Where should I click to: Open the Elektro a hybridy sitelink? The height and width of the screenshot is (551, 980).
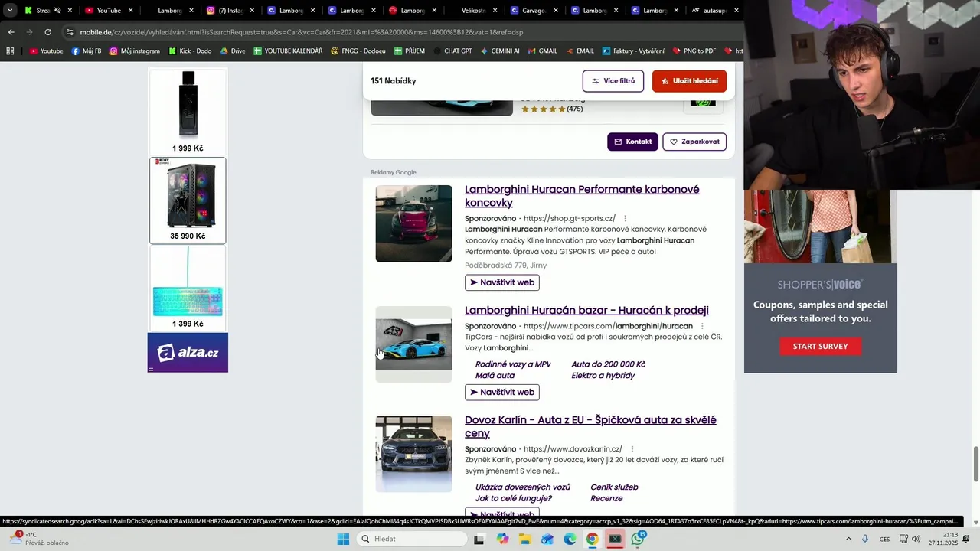click(603, 376)
